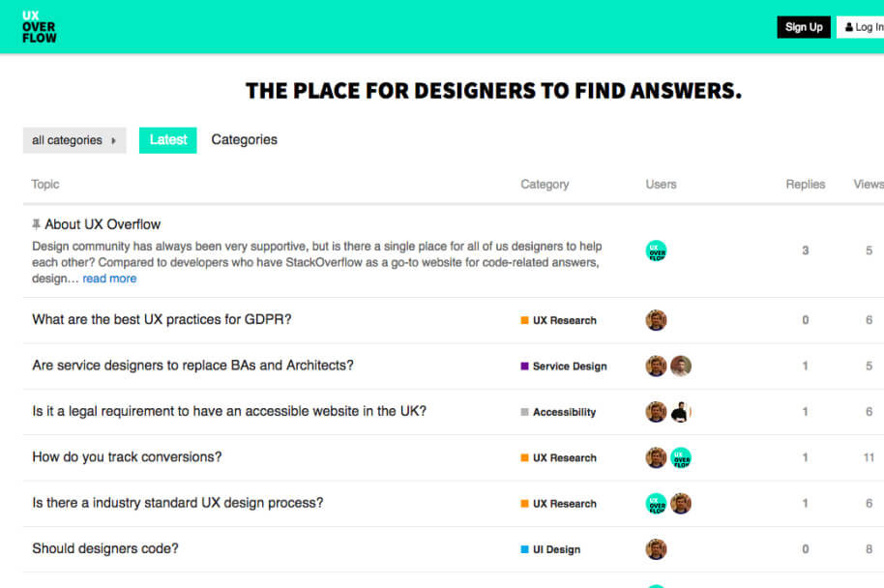
Task: Click the pin icon beside About UX Overflow
Action: [x=35, y=223]
